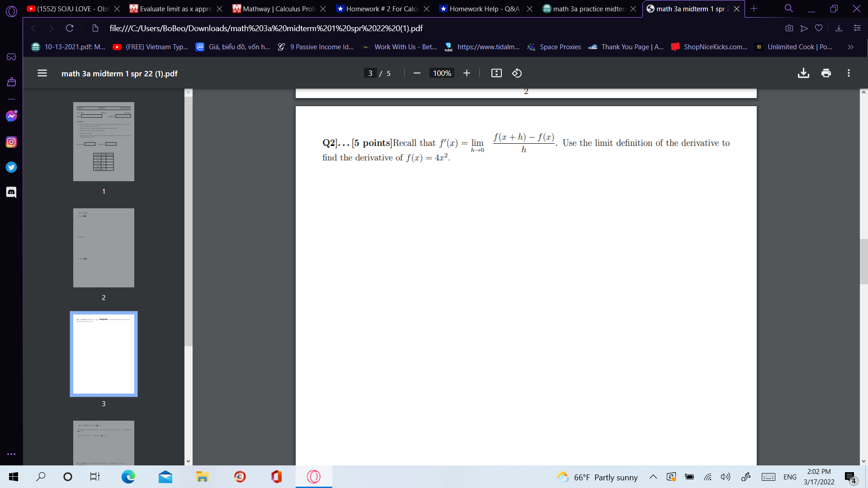Viewport: 868px width, 488px height.
Task: Expand the bookmarks overflow chevron
Action: click(850, 47)
